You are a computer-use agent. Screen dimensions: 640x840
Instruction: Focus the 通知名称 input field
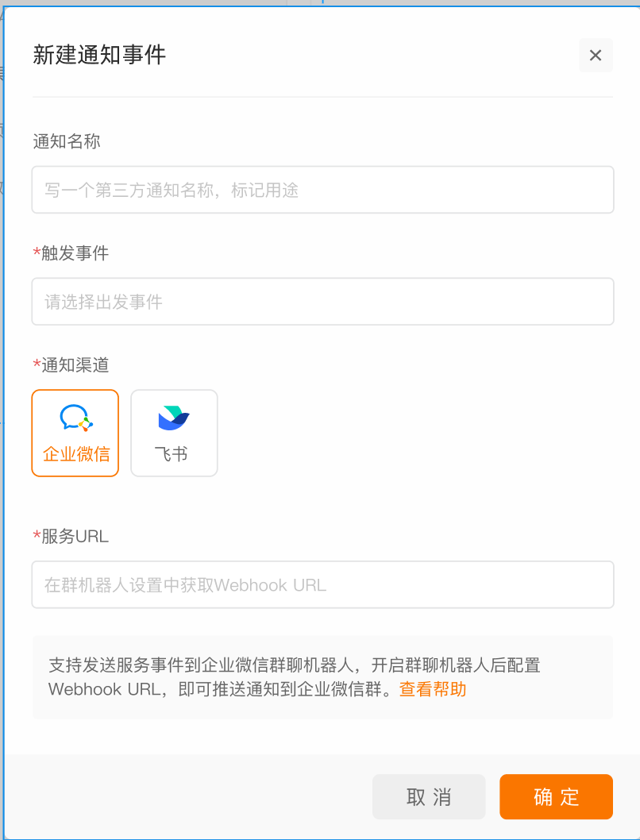(x=322, y=190)
